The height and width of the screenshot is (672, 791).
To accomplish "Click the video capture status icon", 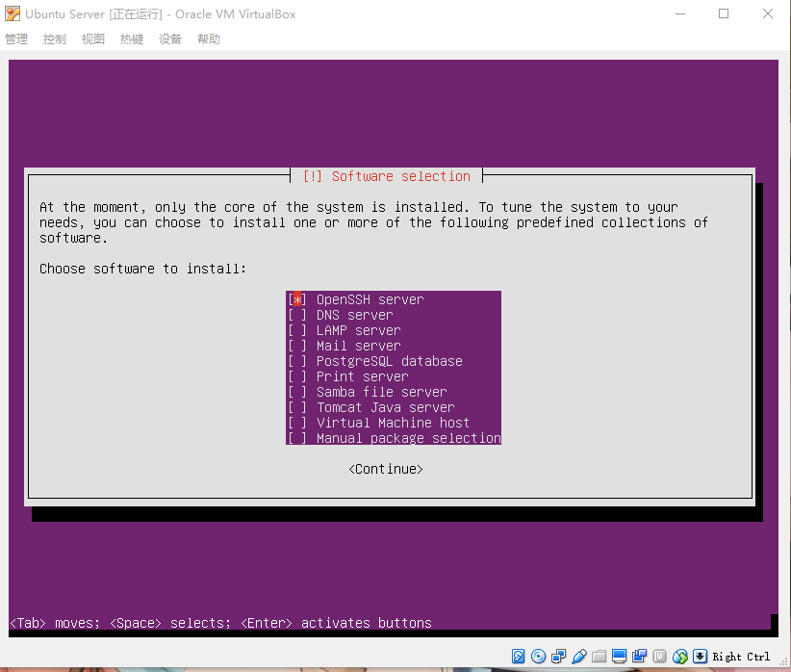I will click(639, 656).
